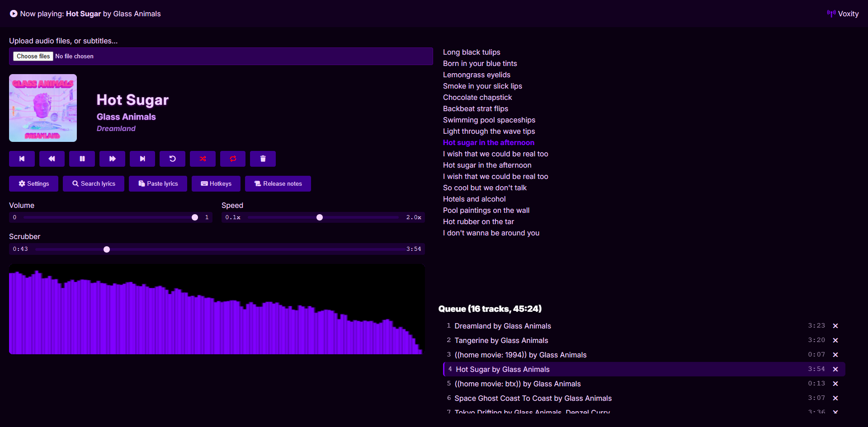
Task: Remove Dreamland from the queue
Action: [835, 326]
